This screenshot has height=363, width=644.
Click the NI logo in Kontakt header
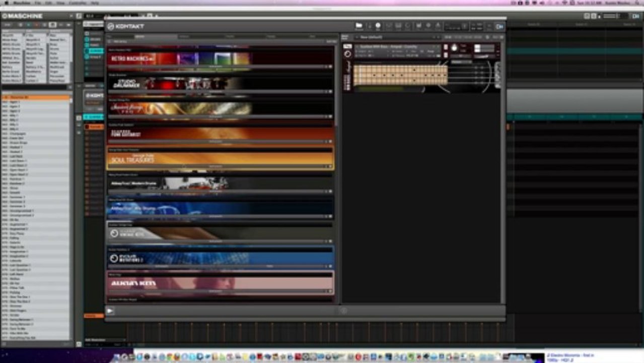(499, 26)
